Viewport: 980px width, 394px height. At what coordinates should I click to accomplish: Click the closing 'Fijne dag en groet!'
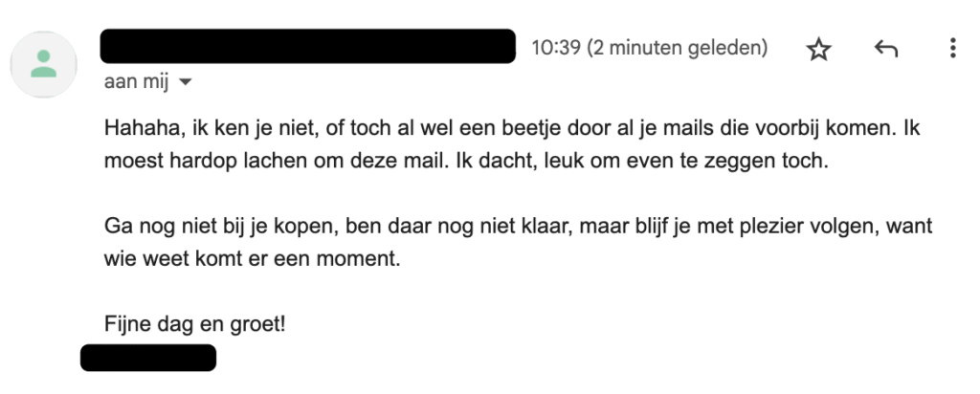pos(194,323)
